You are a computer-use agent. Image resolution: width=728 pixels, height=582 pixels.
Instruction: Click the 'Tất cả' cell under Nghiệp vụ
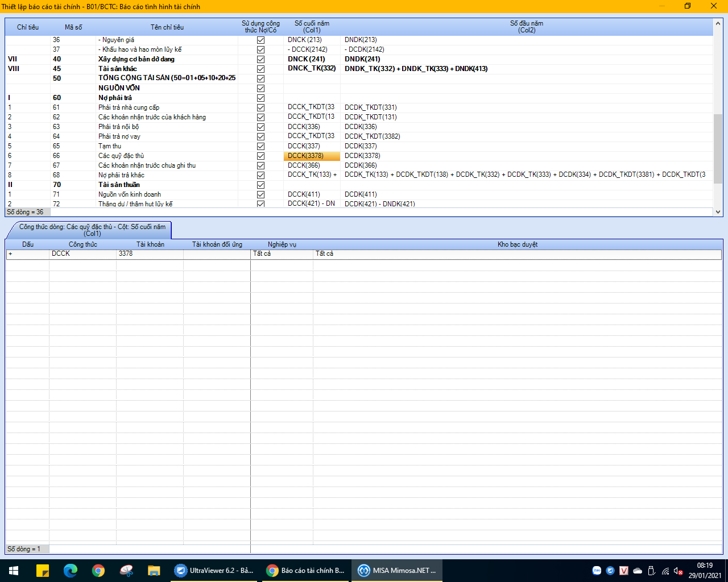tap(282, 254)
